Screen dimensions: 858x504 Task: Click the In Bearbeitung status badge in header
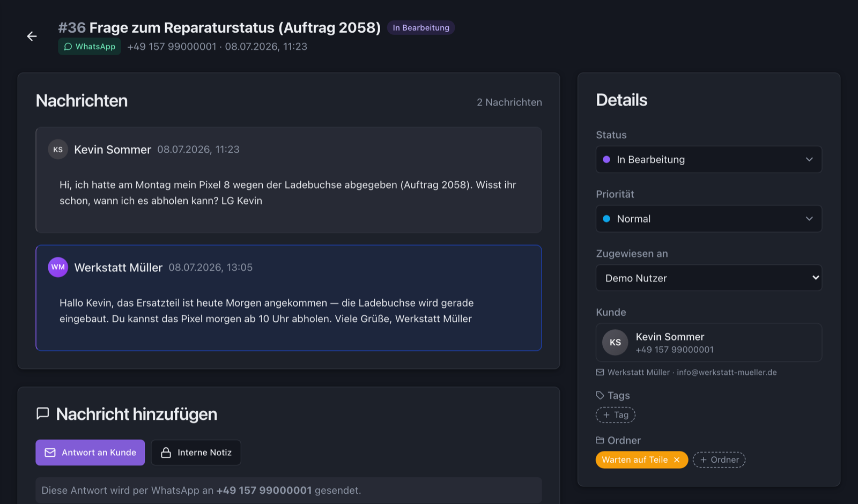pyautogui.click(x=421, y=28)
